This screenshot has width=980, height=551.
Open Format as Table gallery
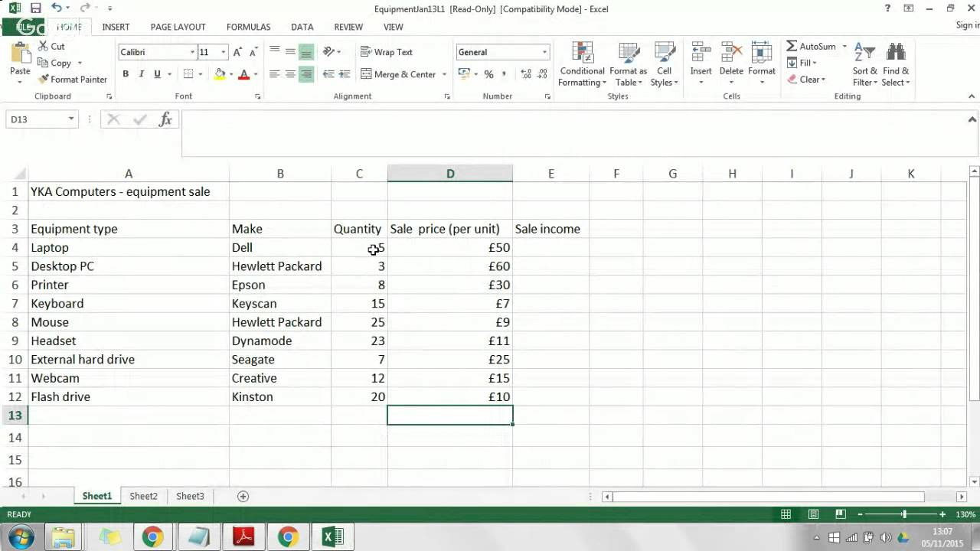(x=629, y=64)
